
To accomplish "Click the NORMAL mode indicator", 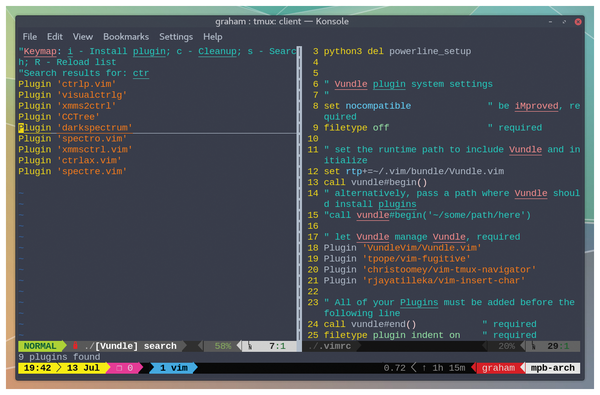I will (x=40, y=346).
